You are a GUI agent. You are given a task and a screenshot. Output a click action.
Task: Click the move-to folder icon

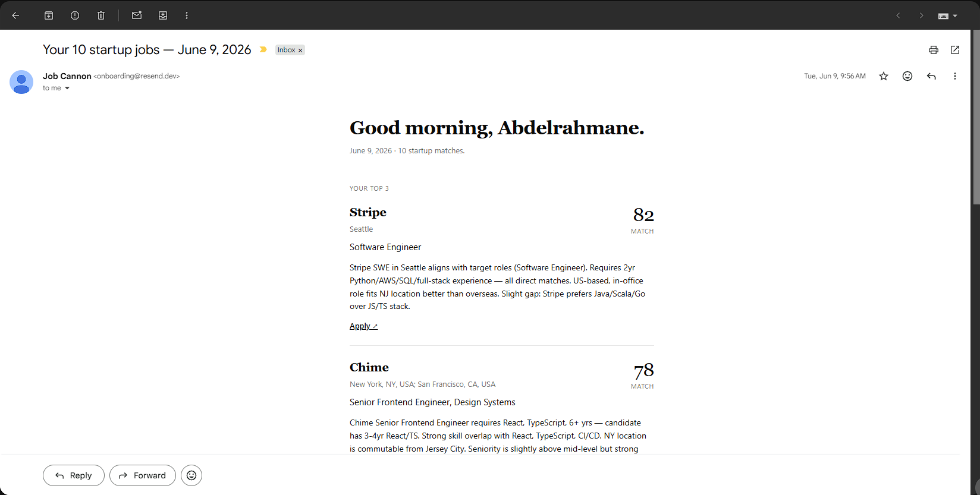pos(163,15)
